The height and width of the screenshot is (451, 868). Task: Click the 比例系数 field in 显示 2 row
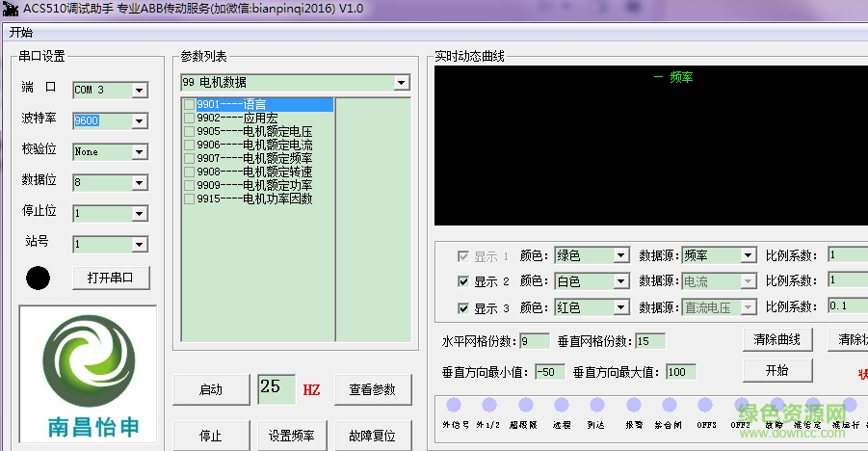click(848, 279)
